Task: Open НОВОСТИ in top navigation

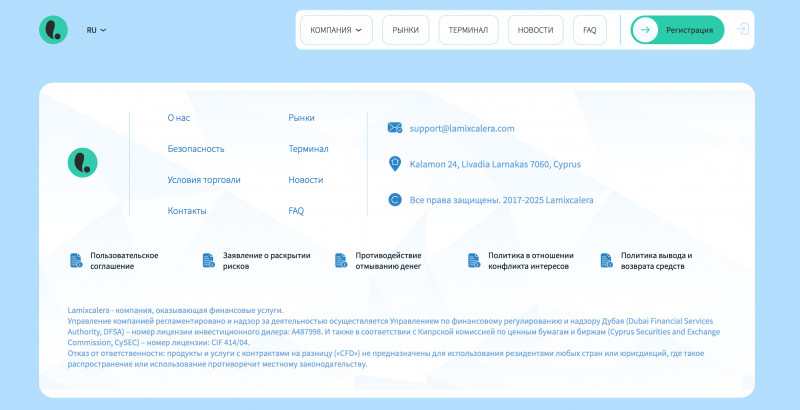Action: [536, 30]
